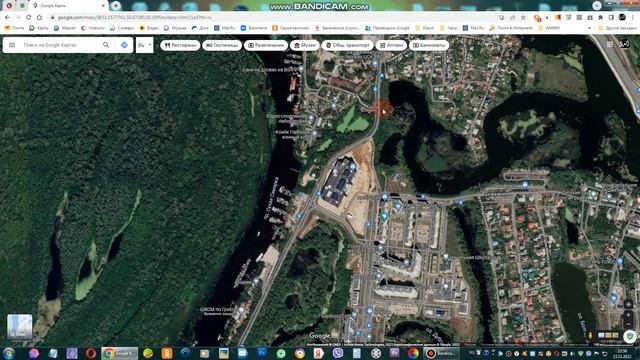Expand the dropdown arrow beside the search box
This screenshot has width=640, height=360.
pos(150,44)
